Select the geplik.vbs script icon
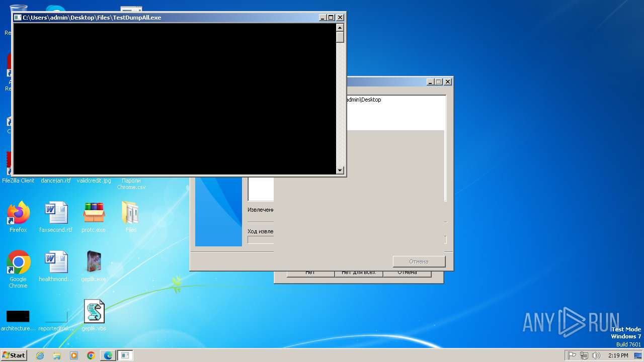 (x=94, y=316)
